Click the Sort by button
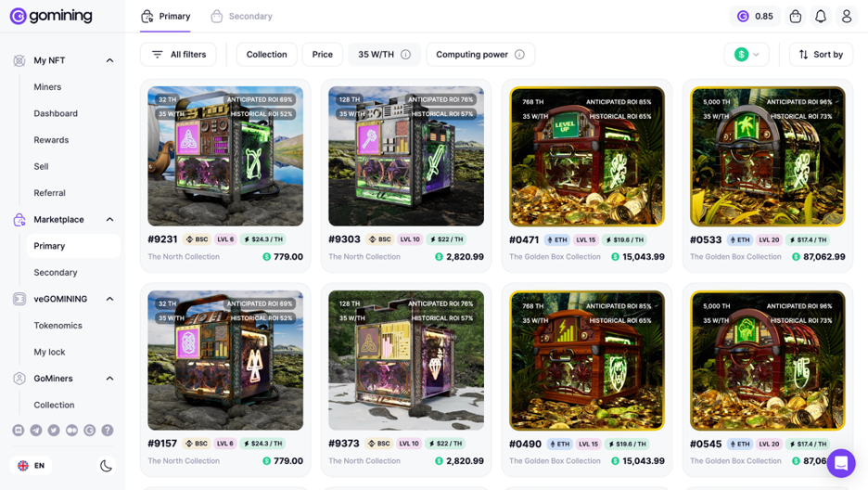 [821, 54]
